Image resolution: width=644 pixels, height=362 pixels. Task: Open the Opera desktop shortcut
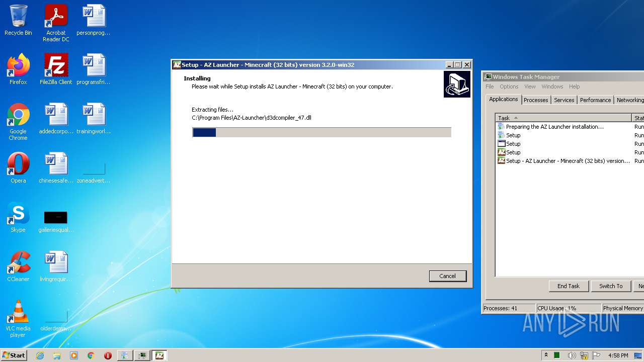click(x=18, y=168)
